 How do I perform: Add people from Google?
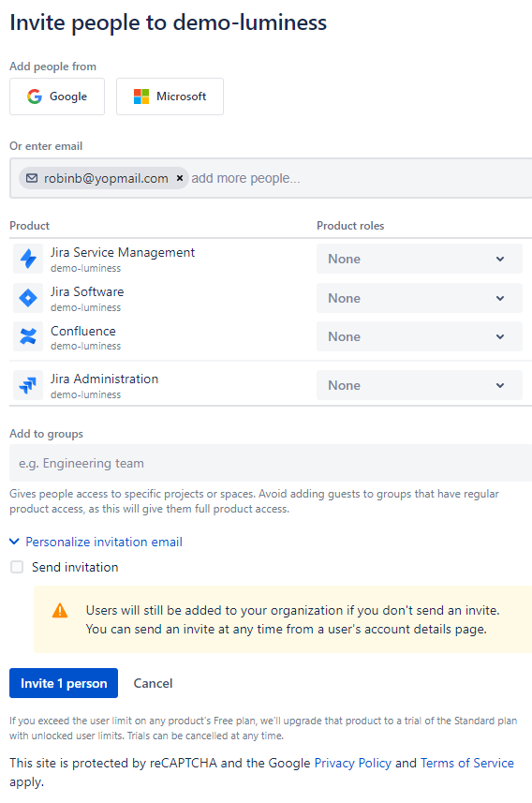57,97
